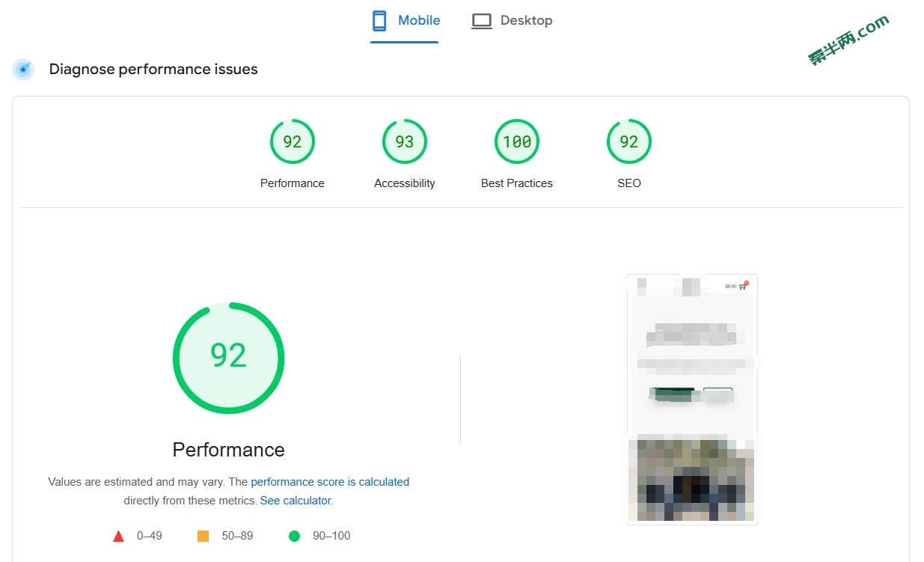Select the Performance 92 score gauge
Image resolution: width=924 pixels, height=562 pixels.
point(293,141)
